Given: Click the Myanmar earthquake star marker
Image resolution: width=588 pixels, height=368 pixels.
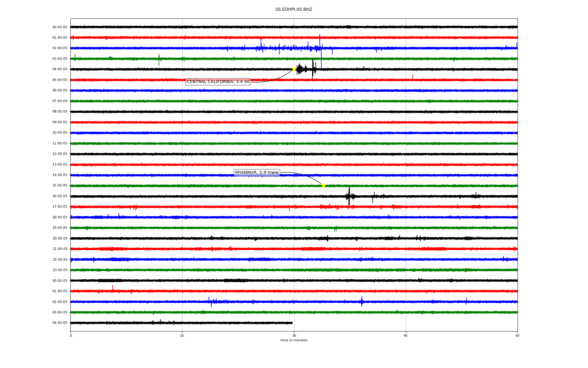Looking at the screenshot, I should pyautogui.click(x=323, y=185).
